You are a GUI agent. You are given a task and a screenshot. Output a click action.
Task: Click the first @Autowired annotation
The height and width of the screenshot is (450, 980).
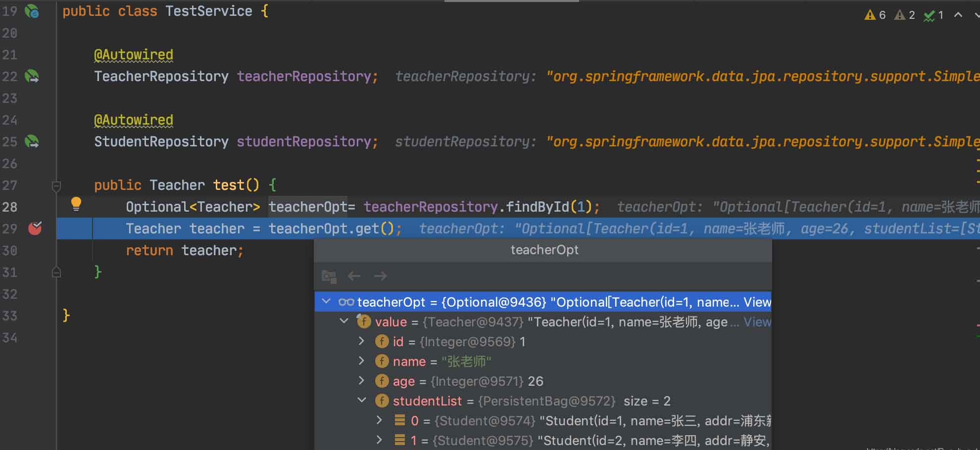134,55
